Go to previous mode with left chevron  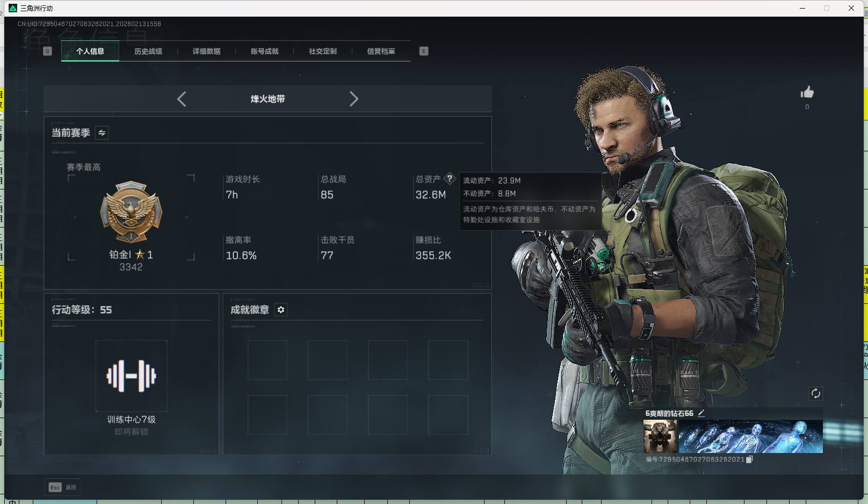(x=182, y=99)
